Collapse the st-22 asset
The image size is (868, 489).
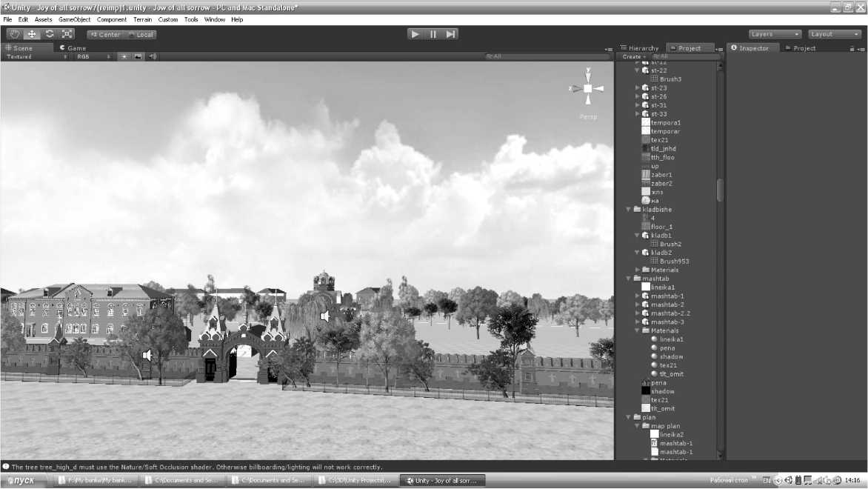(x=637, y=70)
